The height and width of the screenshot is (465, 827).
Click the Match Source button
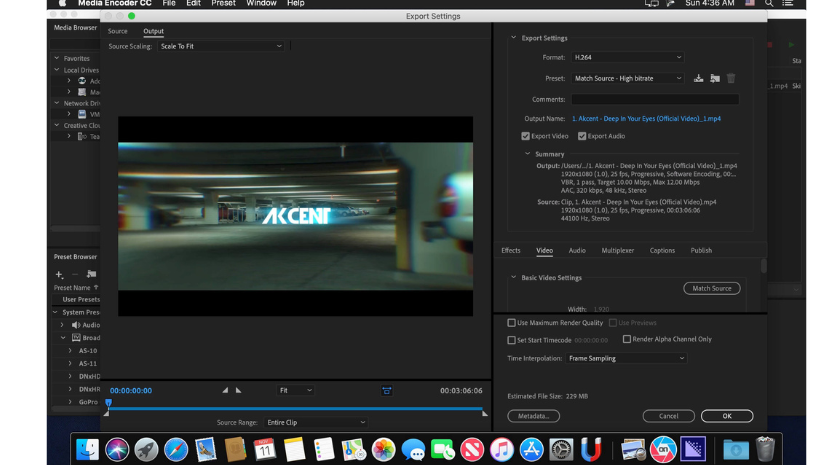point(712,288)
